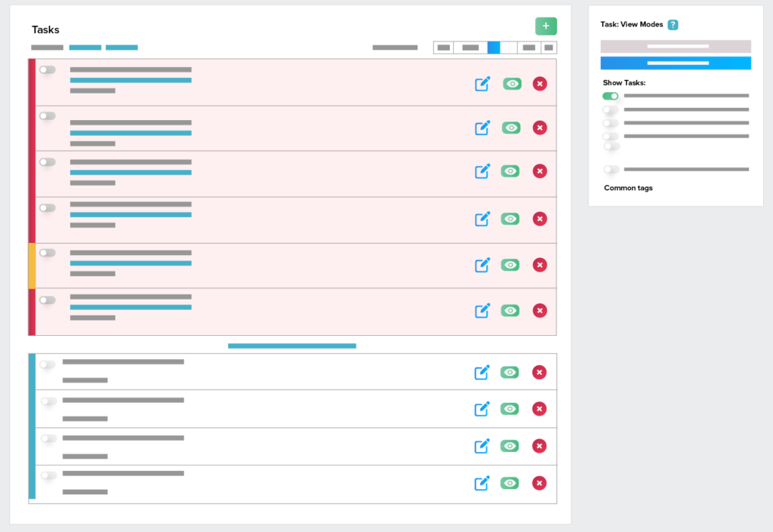The height and width of the screenshot is (532, 773).
Task: Toggle the switch on the first blue-list task
Action: (x=48, y=365)
